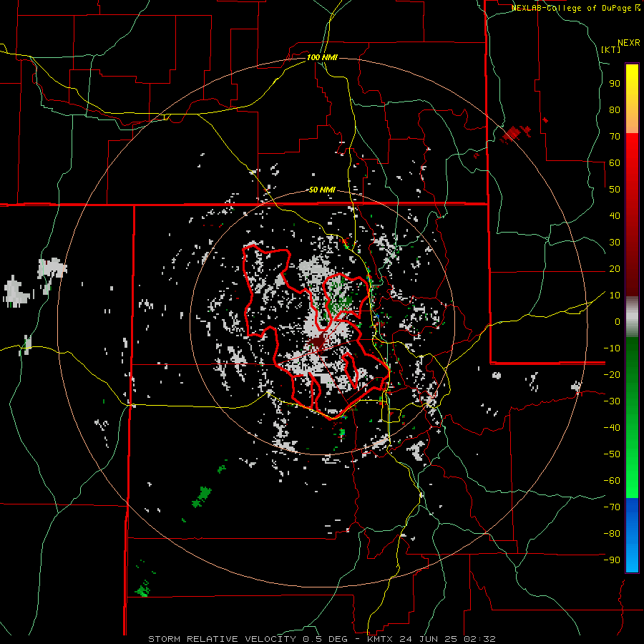The height and width of the screenshot is (644, 644).
Task: Click the [KT] units label
Action: click(611, 49)
